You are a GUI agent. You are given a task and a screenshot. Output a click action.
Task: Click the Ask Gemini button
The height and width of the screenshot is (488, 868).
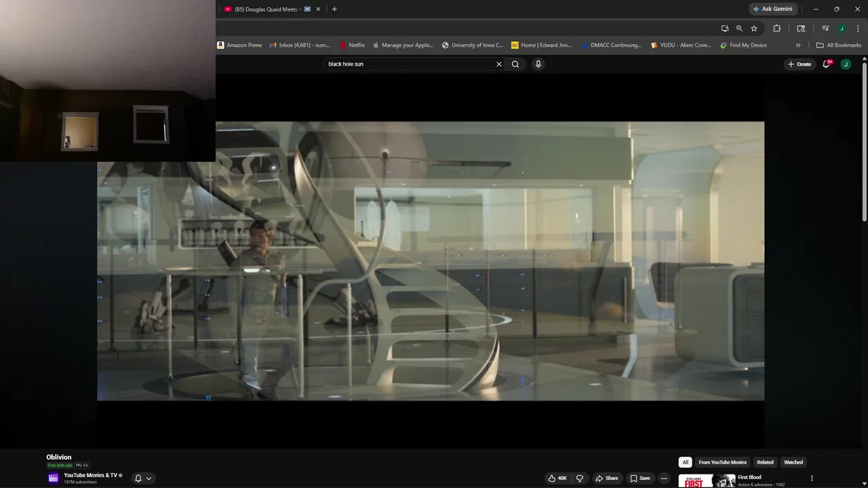772,9
